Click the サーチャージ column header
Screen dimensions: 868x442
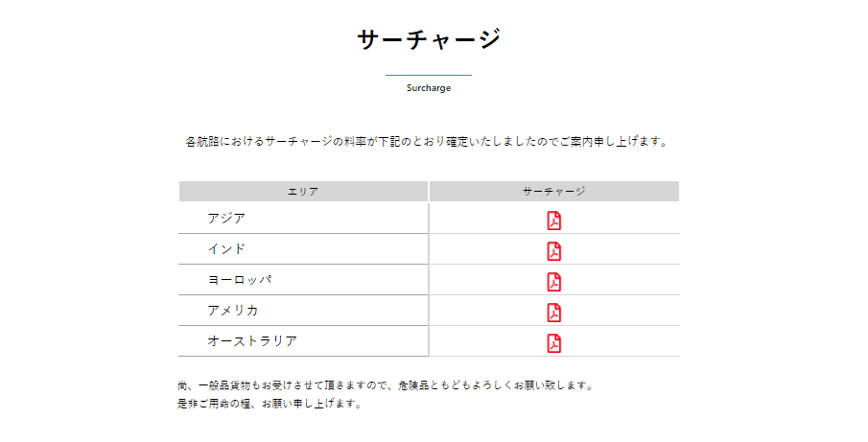click(x=554, y=192)
